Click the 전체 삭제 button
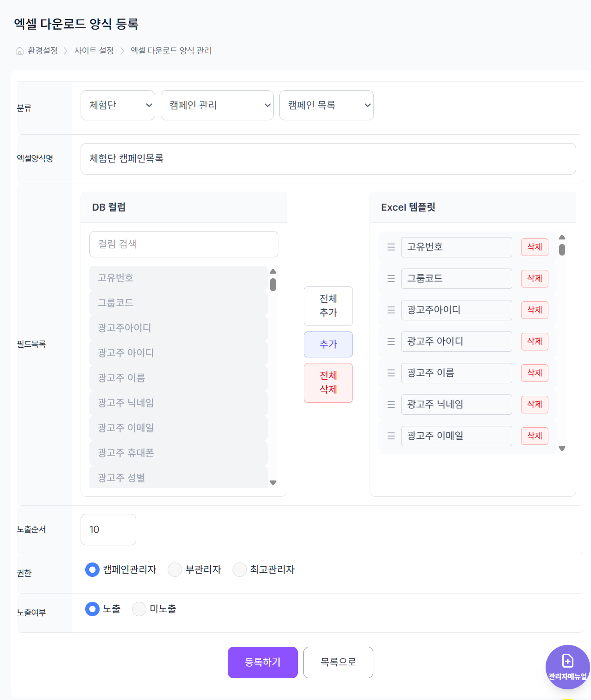 click(x=328, y=382)
